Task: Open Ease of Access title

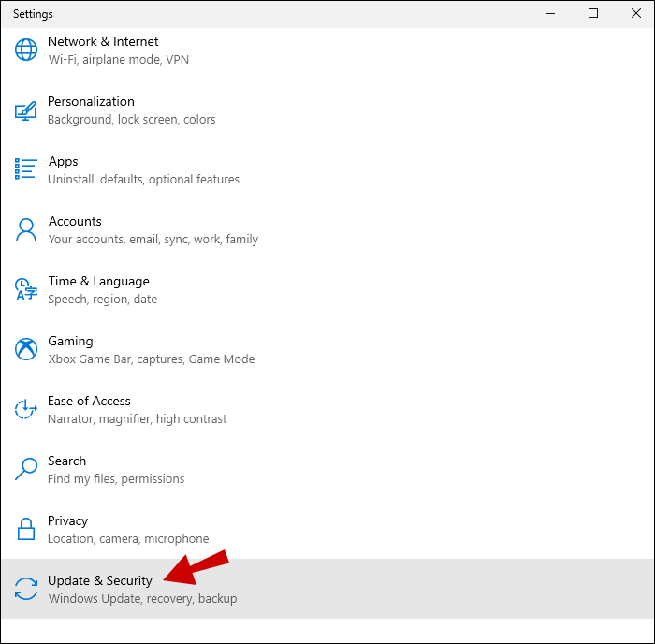Action: (89, 401)
